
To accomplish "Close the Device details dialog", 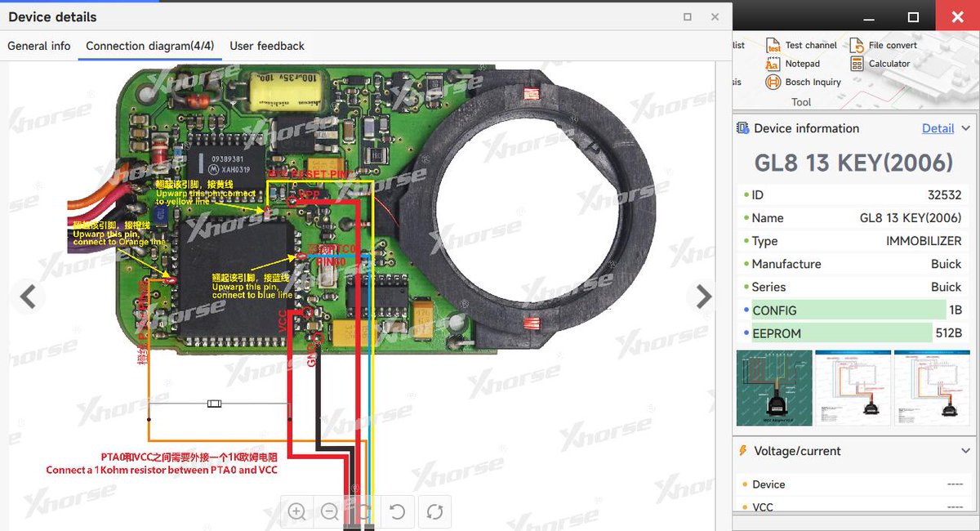I will point(715,16).
